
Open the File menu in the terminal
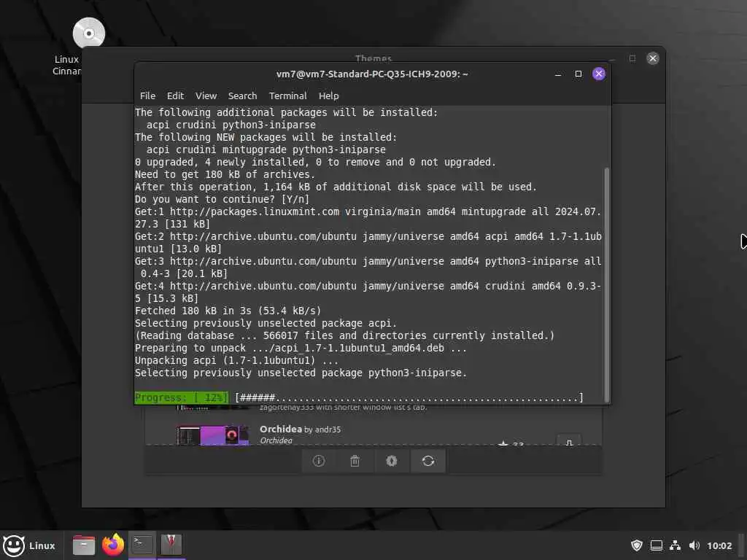(x=147, y=96)
